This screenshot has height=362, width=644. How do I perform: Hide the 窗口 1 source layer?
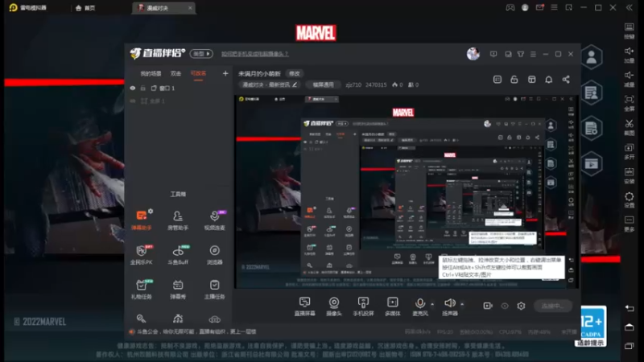[133, 88]
